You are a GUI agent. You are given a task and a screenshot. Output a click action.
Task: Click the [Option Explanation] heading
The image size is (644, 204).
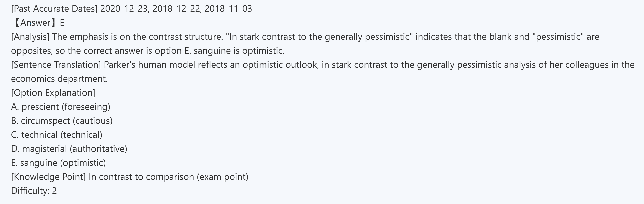(53, 93)
